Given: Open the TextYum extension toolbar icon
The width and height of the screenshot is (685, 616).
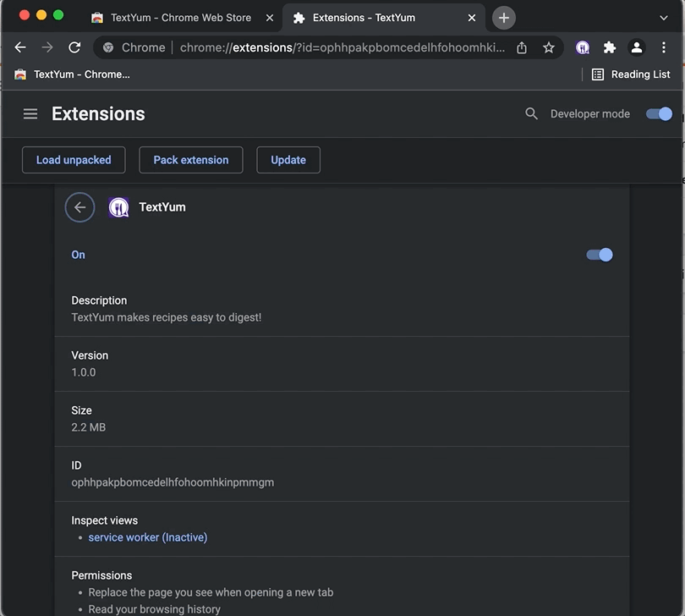Looking at the screenshot, I should pos(583,47).
